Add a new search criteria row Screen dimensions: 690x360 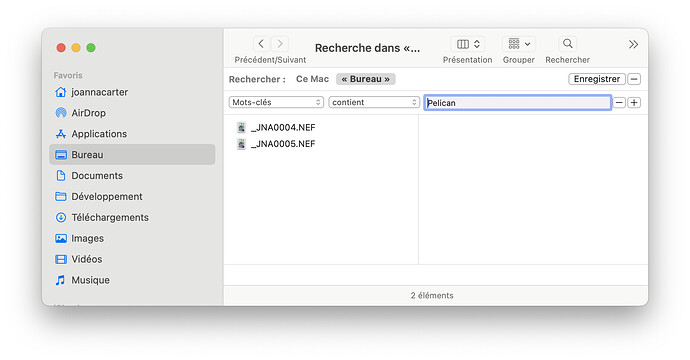(634, 103)
